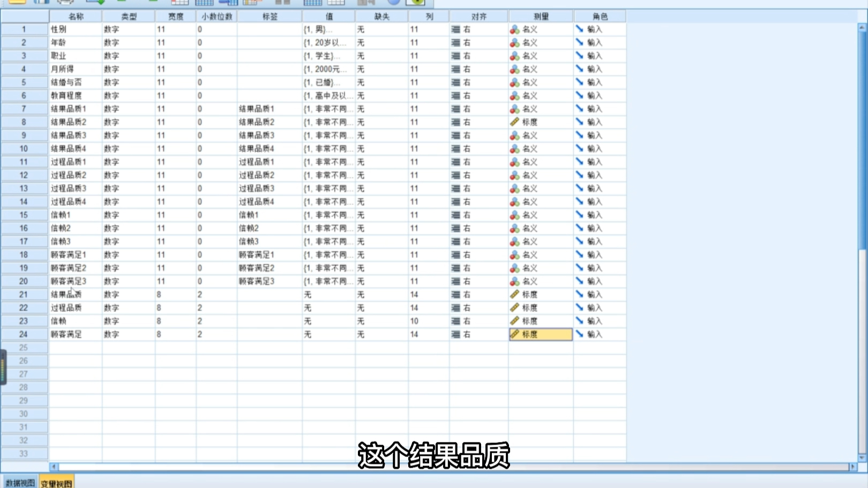Click the missing cell 无 for 职业
Screen dimensions: 868x488
tap(381, 56)
